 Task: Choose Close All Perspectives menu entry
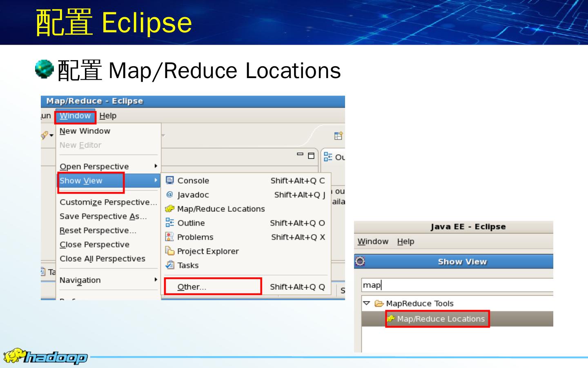coord(108,259)
